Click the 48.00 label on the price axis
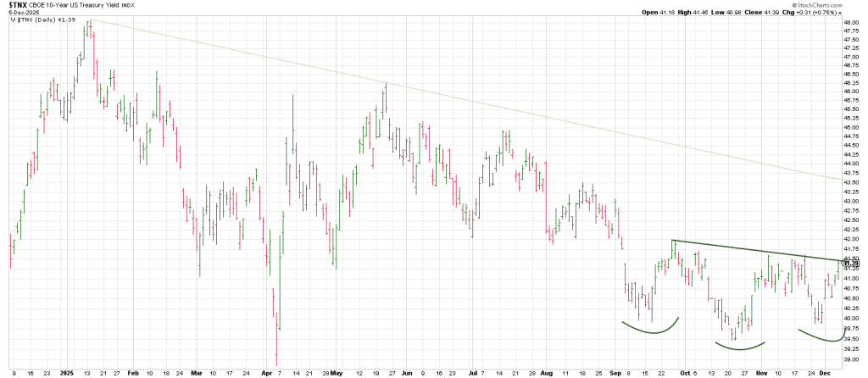 (x=851, y=23)
